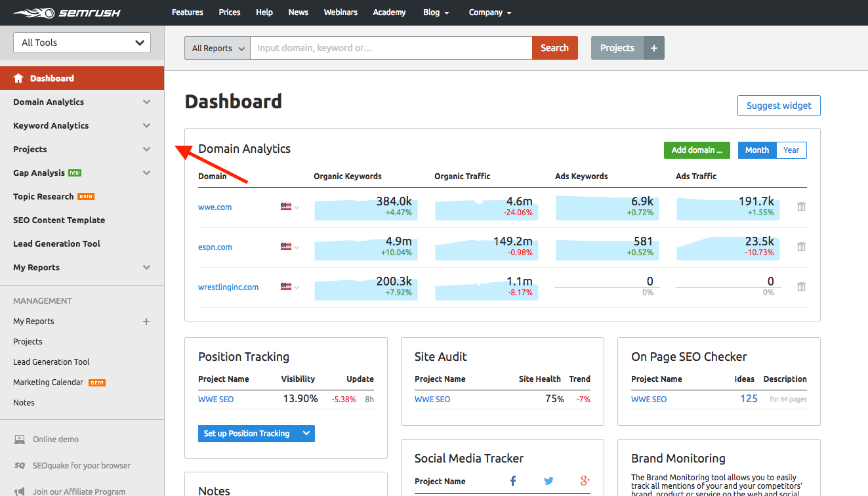Open Projects under Management
The image size is (868, 496).
click(28, 342)
